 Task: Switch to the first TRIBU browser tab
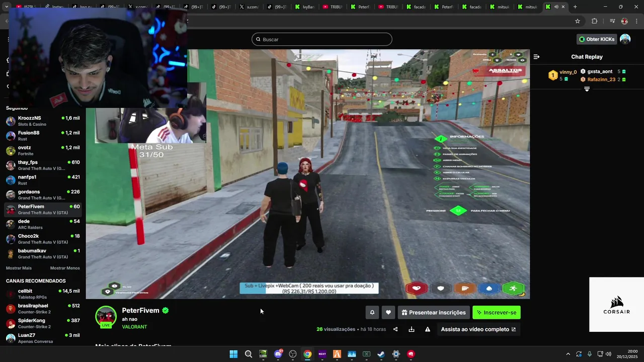coord(332,7)
